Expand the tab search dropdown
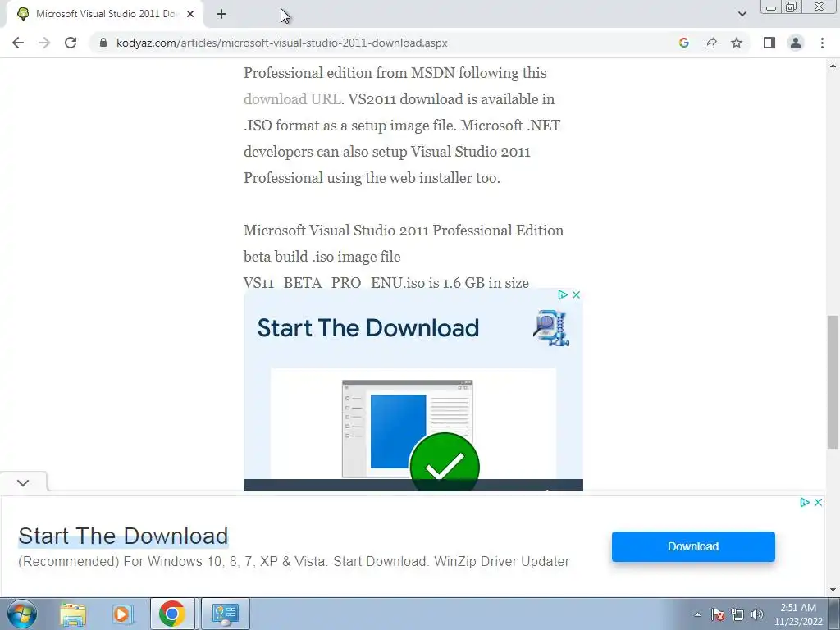This screenshot has width=840, height=630. (x=742, y=15)
